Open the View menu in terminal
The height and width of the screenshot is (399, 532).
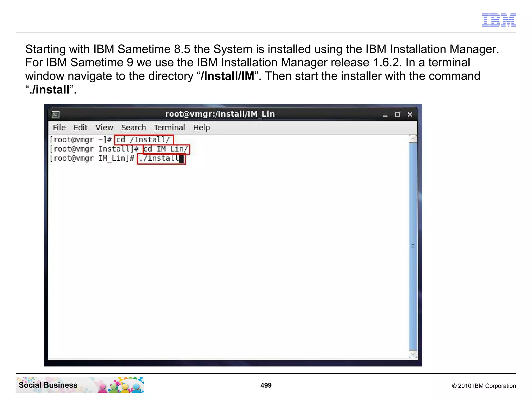pyautogui.click(x=104, y=128)
